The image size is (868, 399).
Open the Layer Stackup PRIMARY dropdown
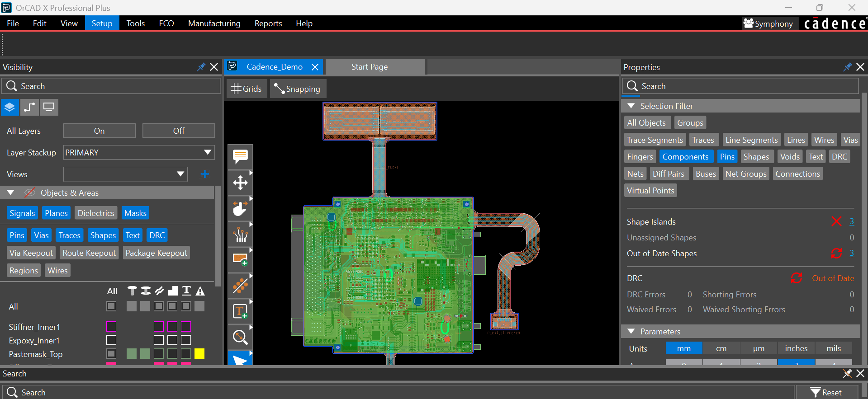click(x=139, y=153)
